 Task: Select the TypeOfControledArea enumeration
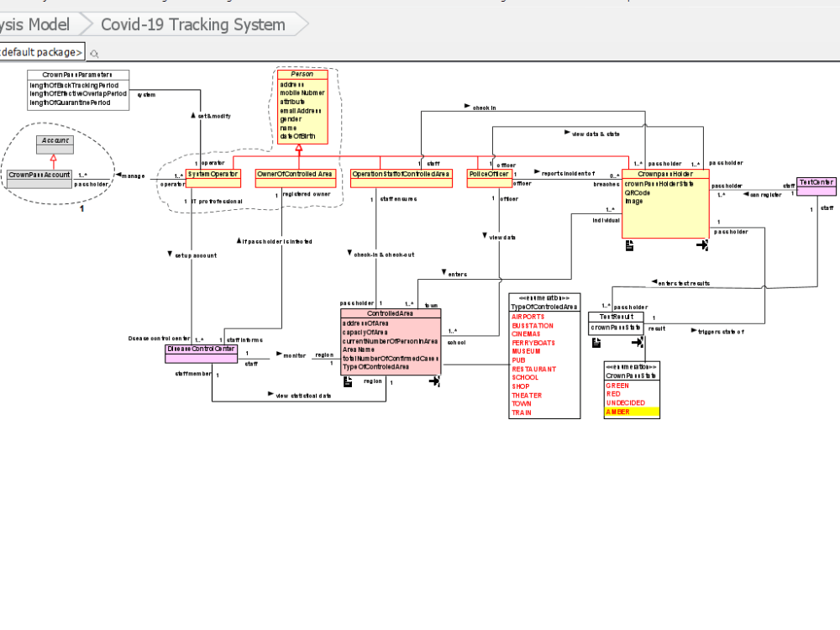tap(543, 307)
